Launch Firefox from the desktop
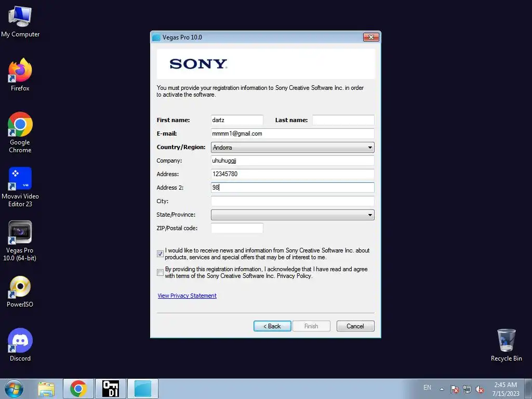This screenshot has width=532, height=399. (x=20, y=75)
